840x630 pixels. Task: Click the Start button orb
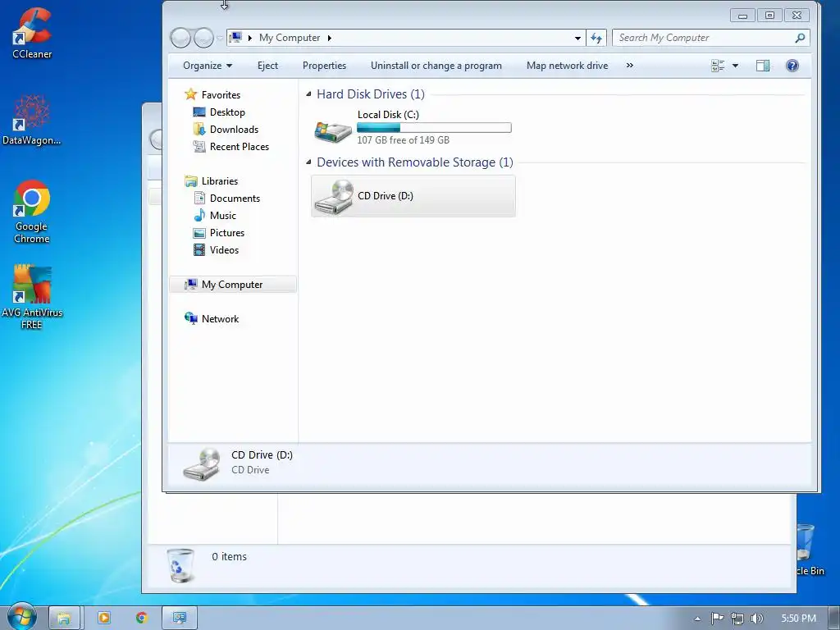click(21, 617)
